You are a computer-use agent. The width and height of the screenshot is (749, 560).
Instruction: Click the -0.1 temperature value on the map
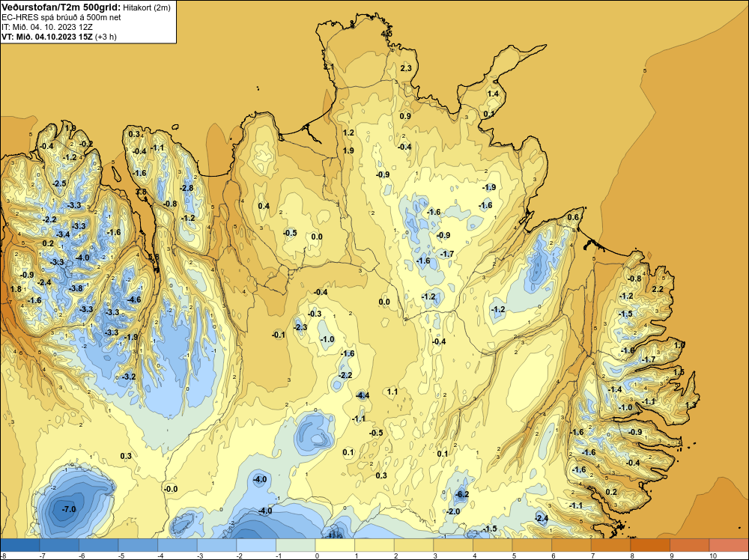tap(279, 335)
